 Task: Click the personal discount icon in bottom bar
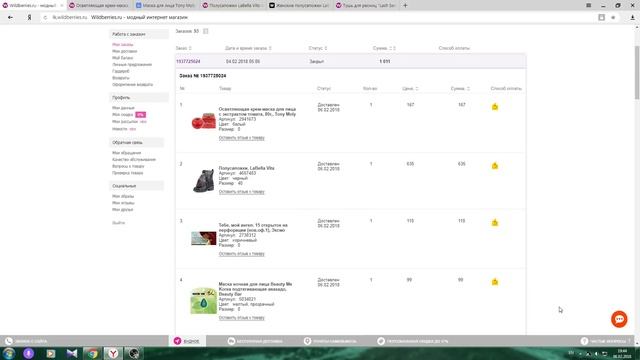tap(381, 341)
